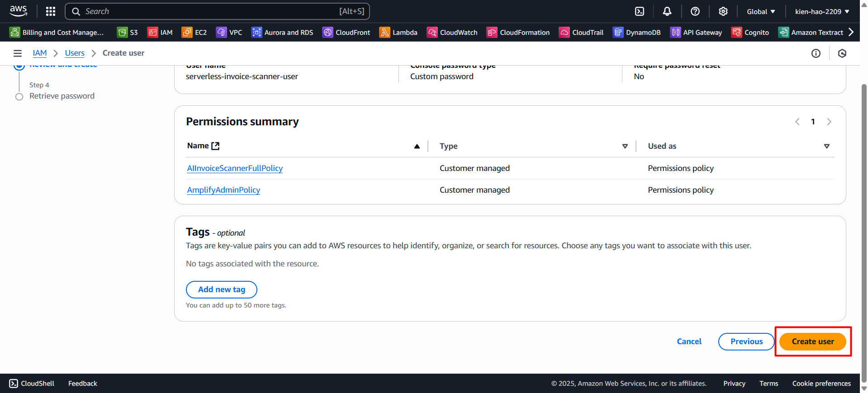Click the search input field
Image resolution: width=868 pixels, height=393 pixels.
(218, 11)
